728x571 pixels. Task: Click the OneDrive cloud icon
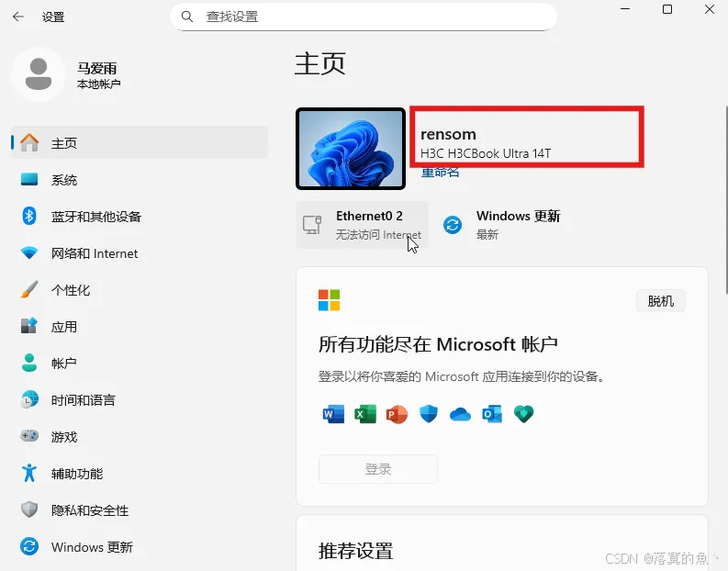click(460, 414)
